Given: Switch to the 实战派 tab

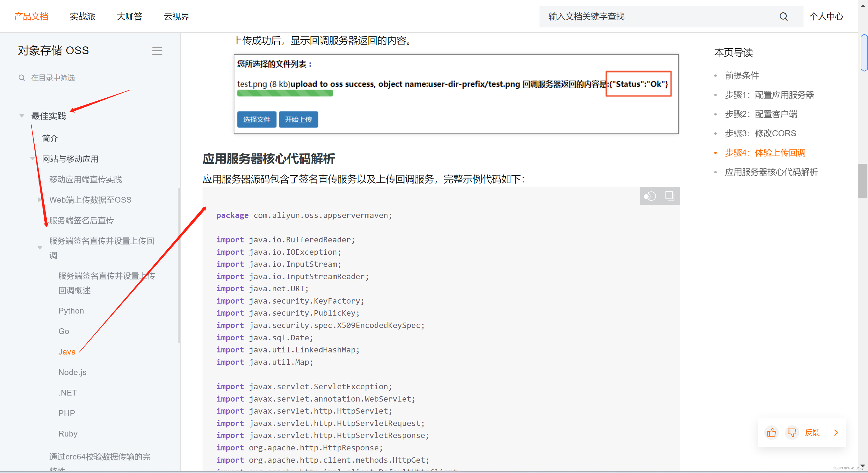Looking at the screenshot, I should pyautogui.click(x=82, y=17).
